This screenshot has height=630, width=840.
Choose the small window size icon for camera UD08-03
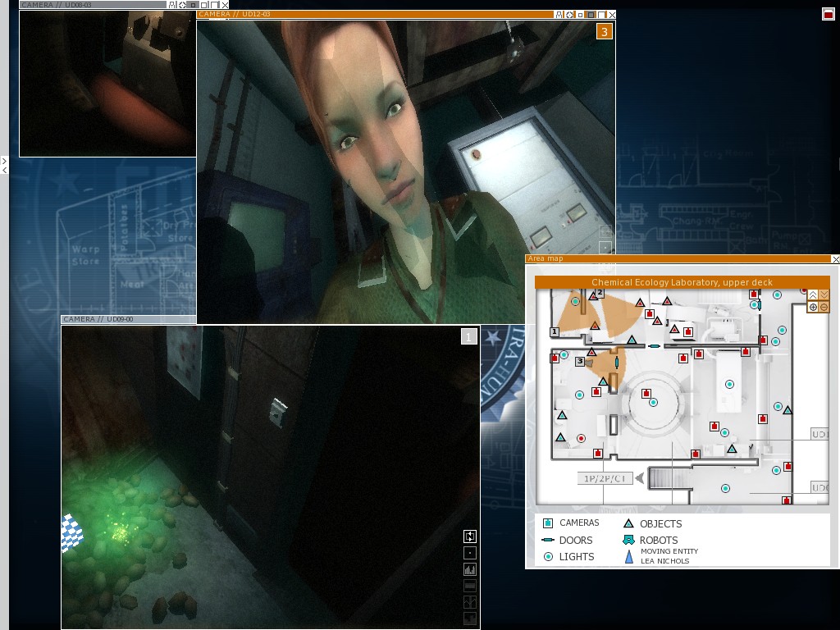pyautogui.click(x=193, y=5)
